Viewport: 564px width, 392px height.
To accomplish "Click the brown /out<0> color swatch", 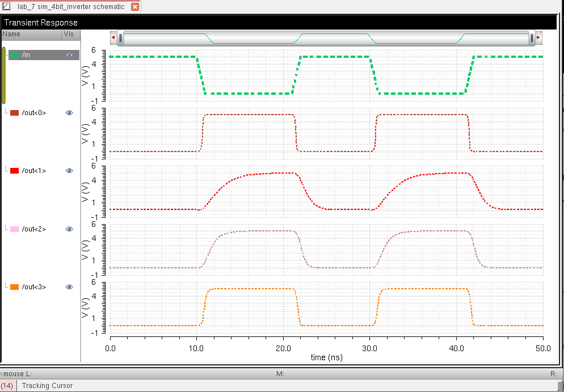I will tap(14, 113).
